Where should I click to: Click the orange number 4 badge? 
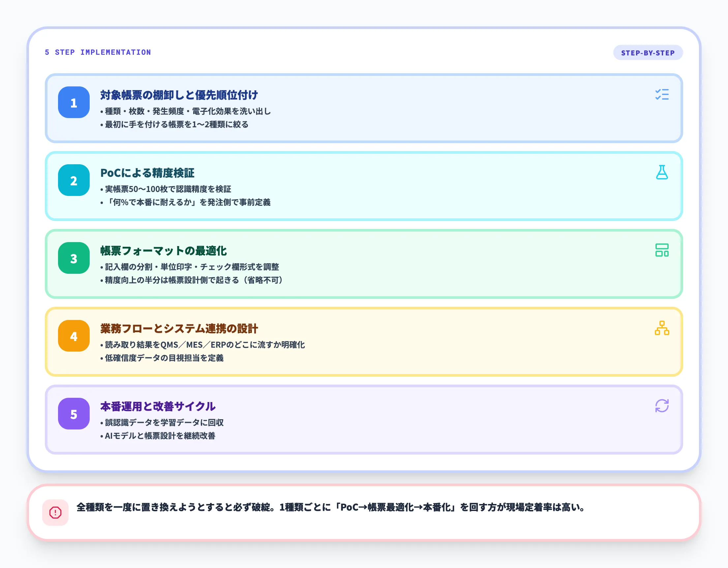click(x=74, y=336)
